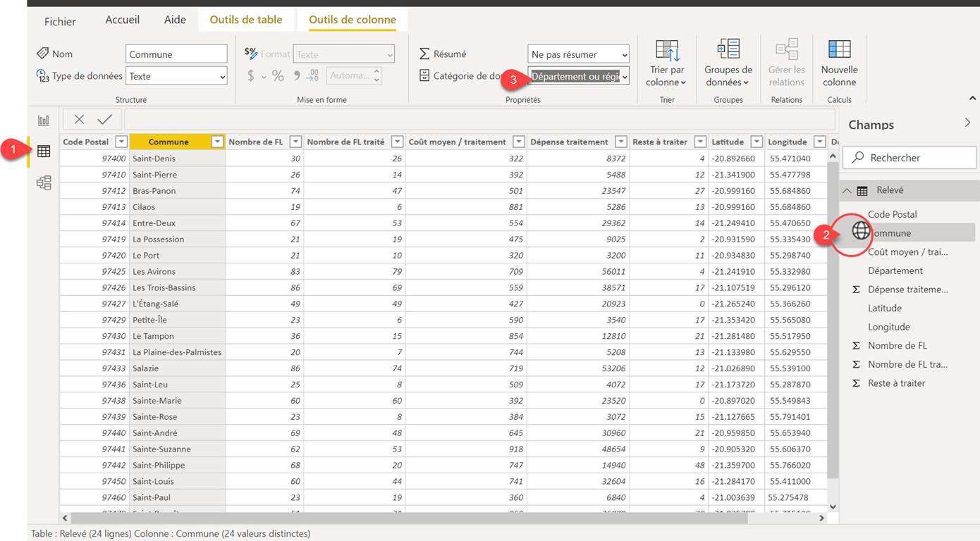The width and height of the screenshot is (980, 541).
Task: Click the Trier par colonne button
Action: tap(667, 63)
